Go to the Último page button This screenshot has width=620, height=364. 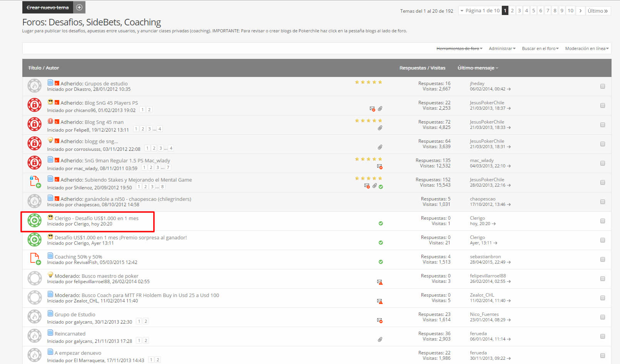597,11
